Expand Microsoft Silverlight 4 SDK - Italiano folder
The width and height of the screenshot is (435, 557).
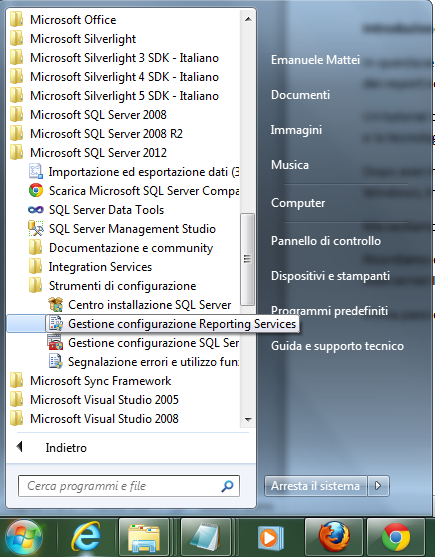pos(124,76)
